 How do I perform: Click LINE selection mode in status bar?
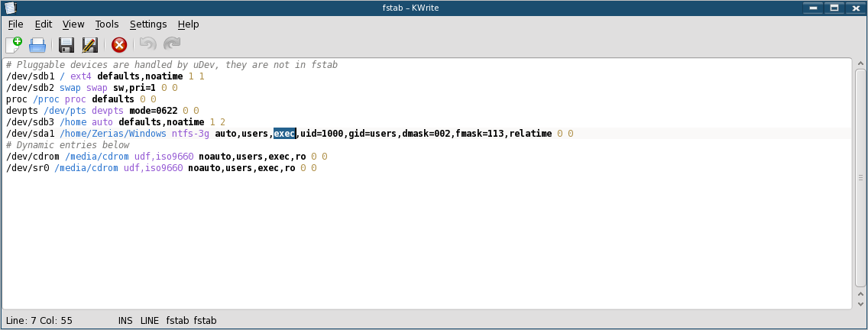point(150,321)
